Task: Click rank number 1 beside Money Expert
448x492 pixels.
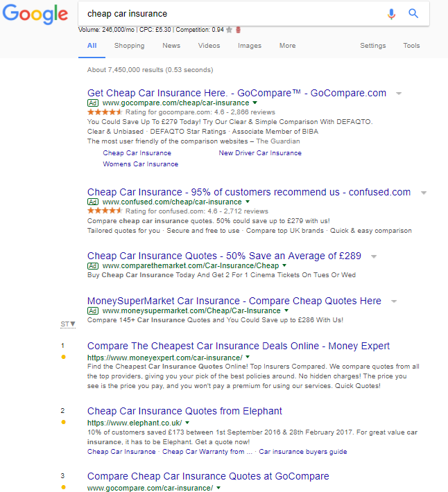Action: (x=63, y=346)
